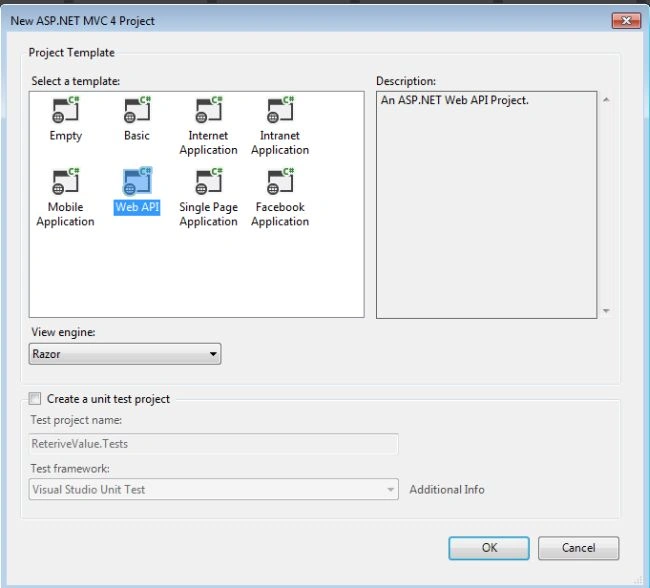Click the 'Create a unit test project' label
This screenshot has height=588, width=650.
(108, 399)
